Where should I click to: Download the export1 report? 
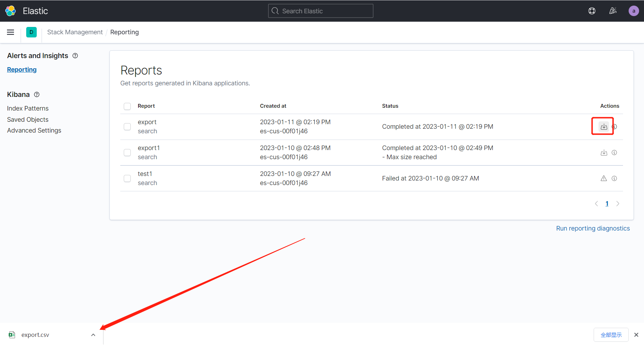pyautogui.click(x=604, y=153)
